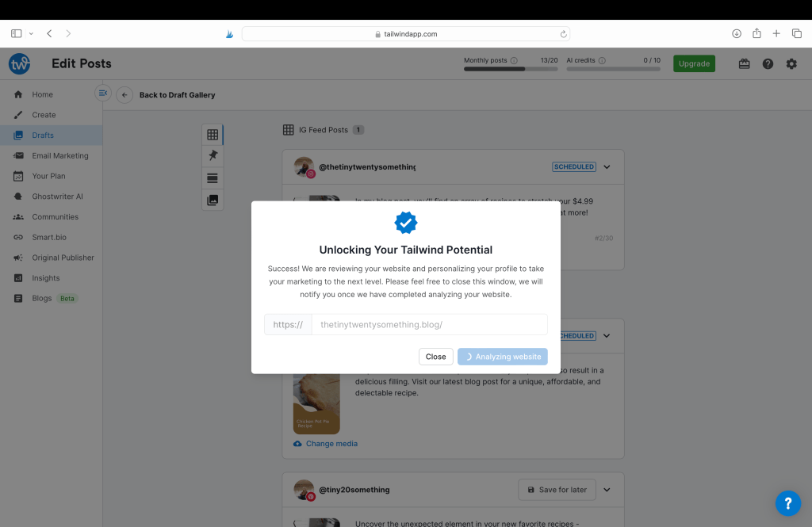Viewport: 812px width, 527px height.
Task: Click the gift icon in the header
Action: click(x=744, y=64)
